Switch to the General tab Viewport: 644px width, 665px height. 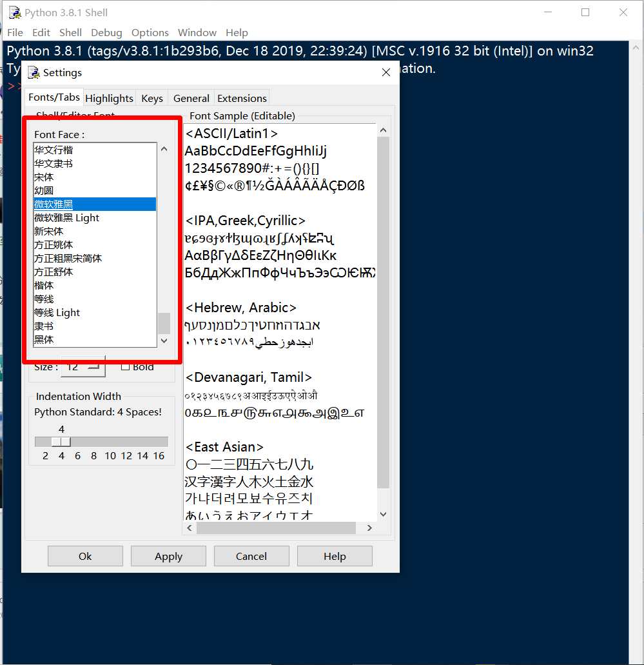click(x=191, y=98)
